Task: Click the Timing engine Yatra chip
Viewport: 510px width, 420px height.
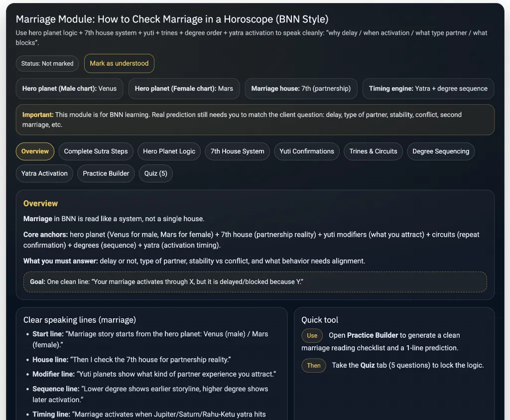Action: (x=428, y=88)
